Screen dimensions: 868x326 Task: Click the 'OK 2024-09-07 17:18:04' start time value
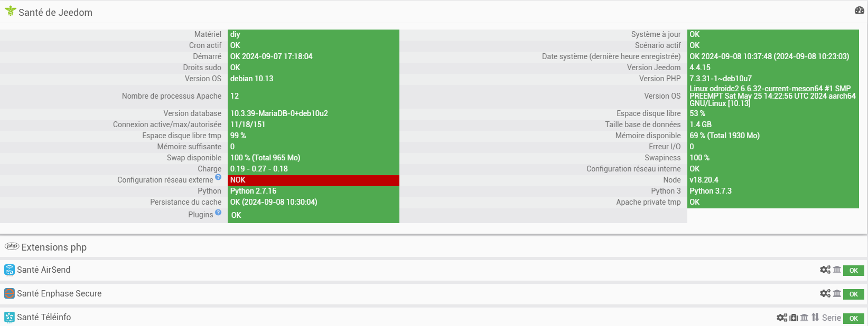[272, 56]
